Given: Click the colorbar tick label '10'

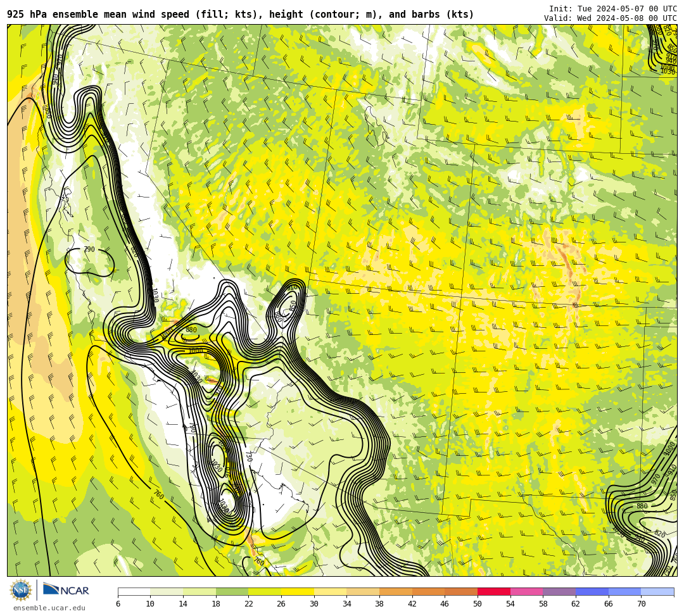Looking at the screenshot, I should coord(150,604).
